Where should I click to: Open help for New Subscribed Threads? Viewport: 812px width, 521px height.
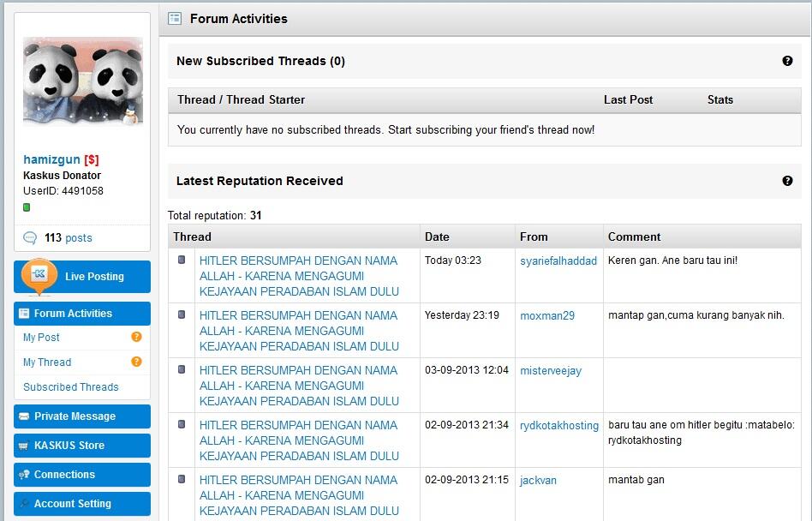point(787,61)
